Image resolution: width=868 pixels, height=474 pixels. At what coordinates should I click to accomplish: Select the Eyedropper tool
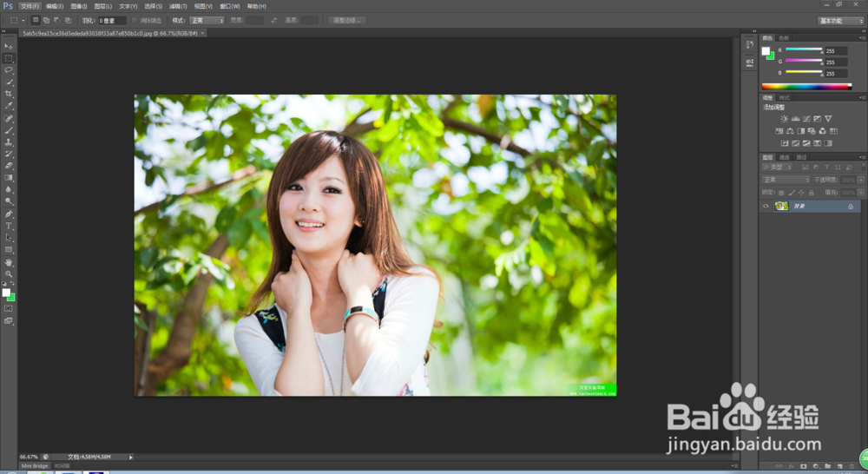pos(9,106)
